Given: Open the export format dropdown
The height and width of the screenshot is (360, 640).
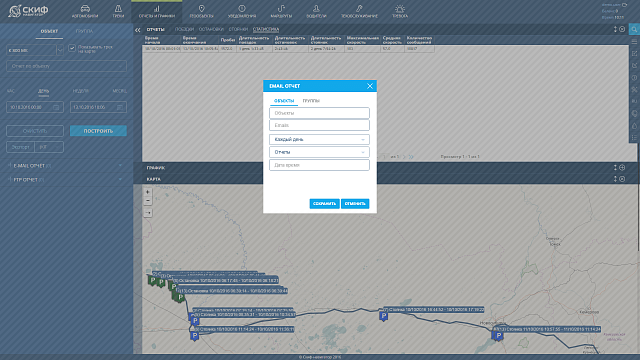Looking at the screenshot, I should [49, 147].
